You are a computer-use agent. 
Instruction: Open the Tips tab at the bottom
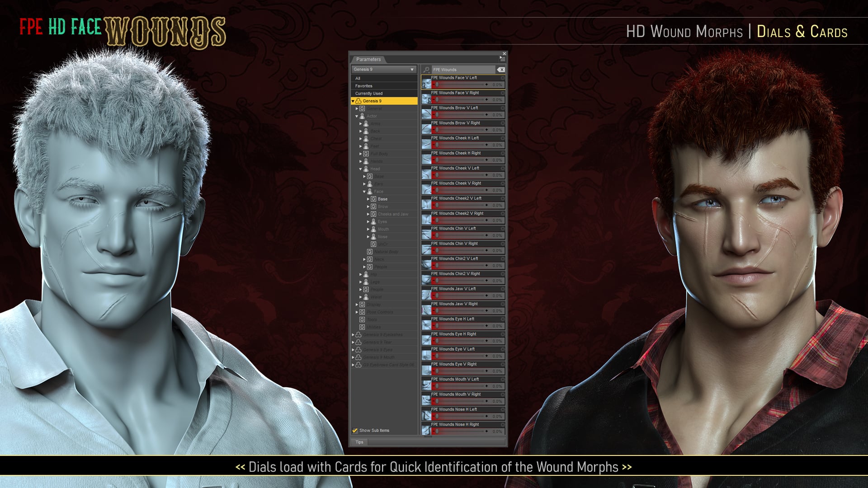pos(359,442)
